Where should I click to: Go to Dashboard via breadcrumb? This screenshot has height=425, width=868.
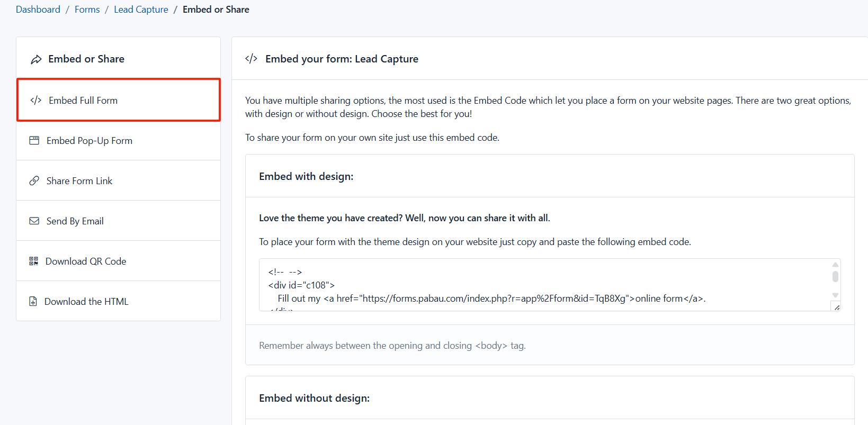point(38,10)
